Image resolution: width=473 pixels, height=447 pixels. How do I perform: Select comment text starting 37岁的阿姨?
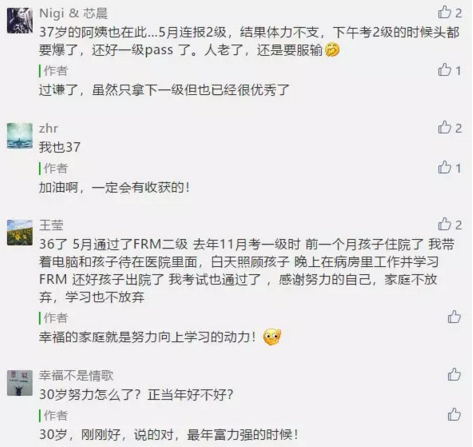tap(249, 41)
